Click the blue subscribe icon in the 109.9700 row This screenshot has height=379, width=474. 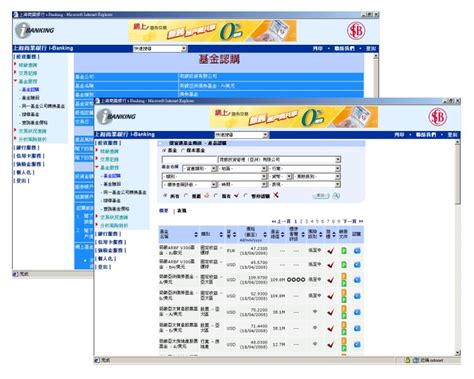click(x=357, y=280)
